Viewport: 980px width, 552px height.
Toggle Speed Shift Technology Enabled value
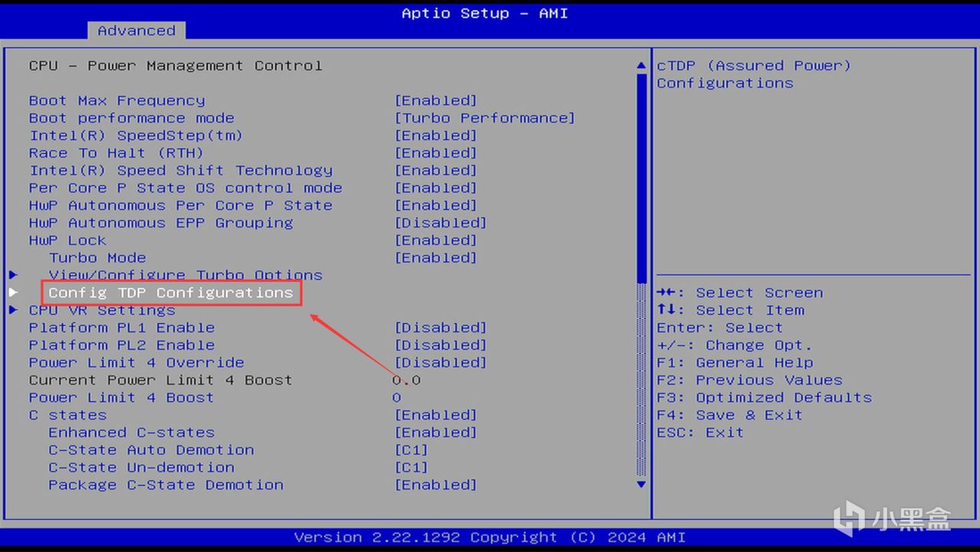pos(436,170)
